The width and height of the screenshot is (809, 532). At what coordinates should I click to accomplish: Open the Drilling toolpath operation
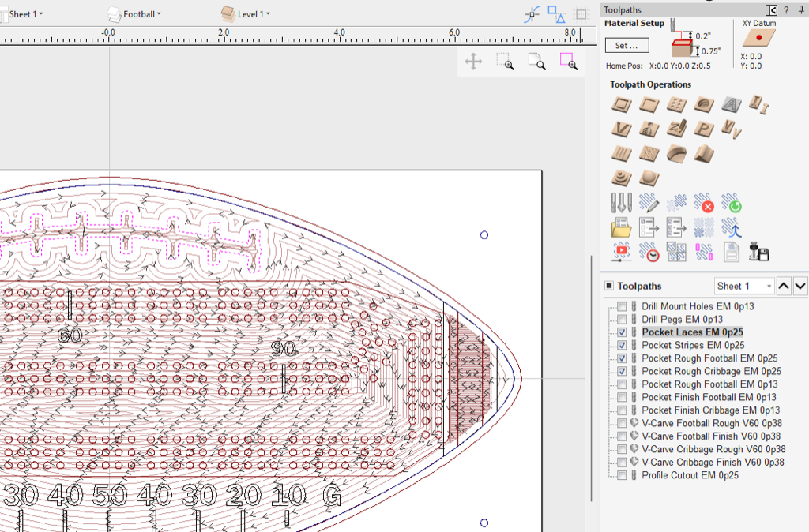[676, 105]
